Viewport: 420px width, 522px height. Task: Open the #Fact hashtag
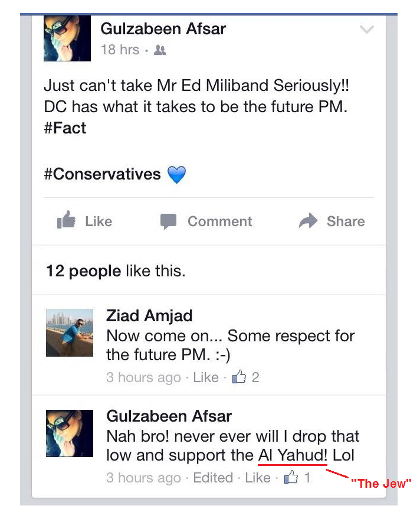point(65,128)
